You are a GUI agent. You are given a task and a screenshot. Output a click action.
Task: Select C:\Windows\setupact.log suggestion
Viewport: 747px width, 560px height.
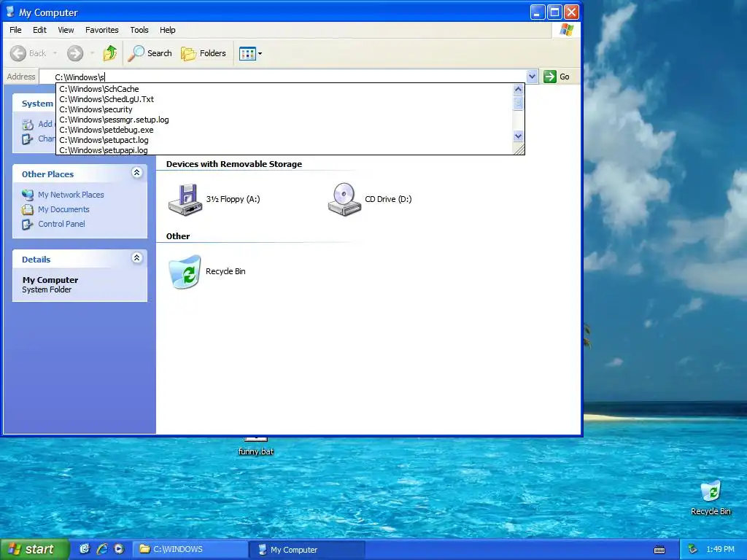[285, 140]
